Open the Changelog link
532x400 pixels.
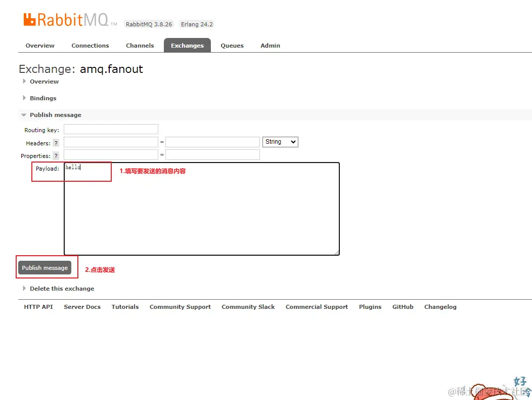click(440, 307)
